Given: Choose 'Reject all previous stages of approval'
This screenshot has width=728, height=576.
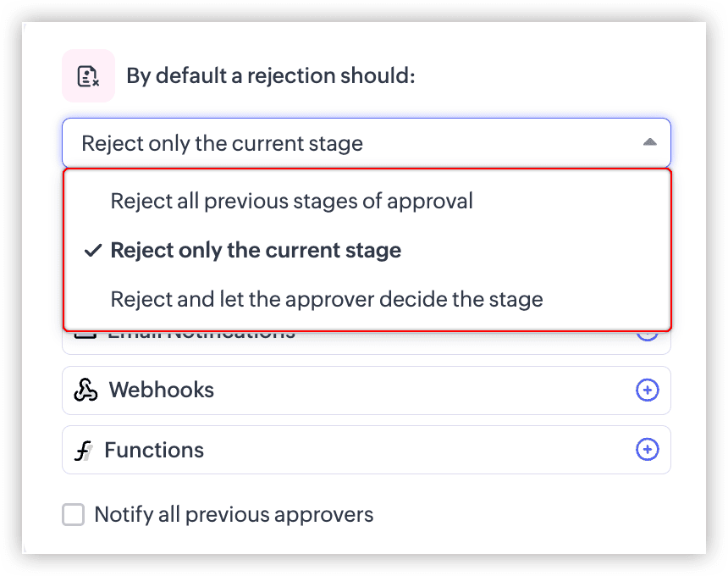Looking at the screenshot, I should click(x=291, y=201).
